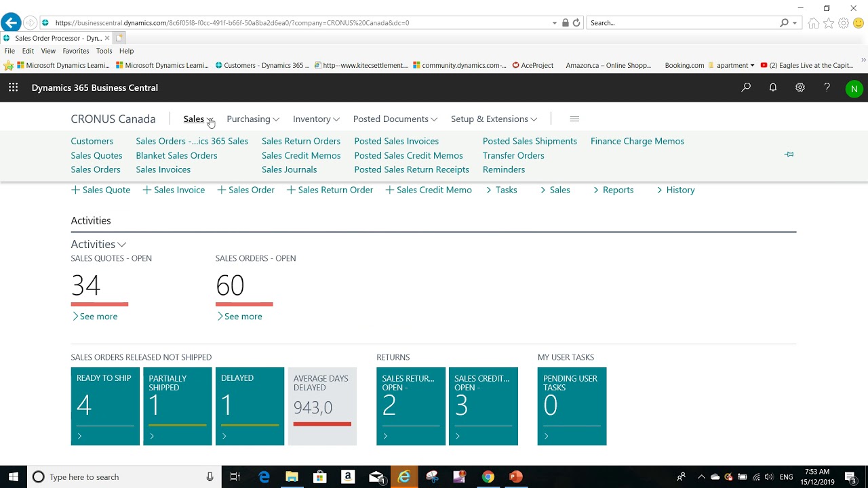The width and height of the screenshot is (868, 488).
Task: Open the File menu in the browser
Action: (9, 51)
